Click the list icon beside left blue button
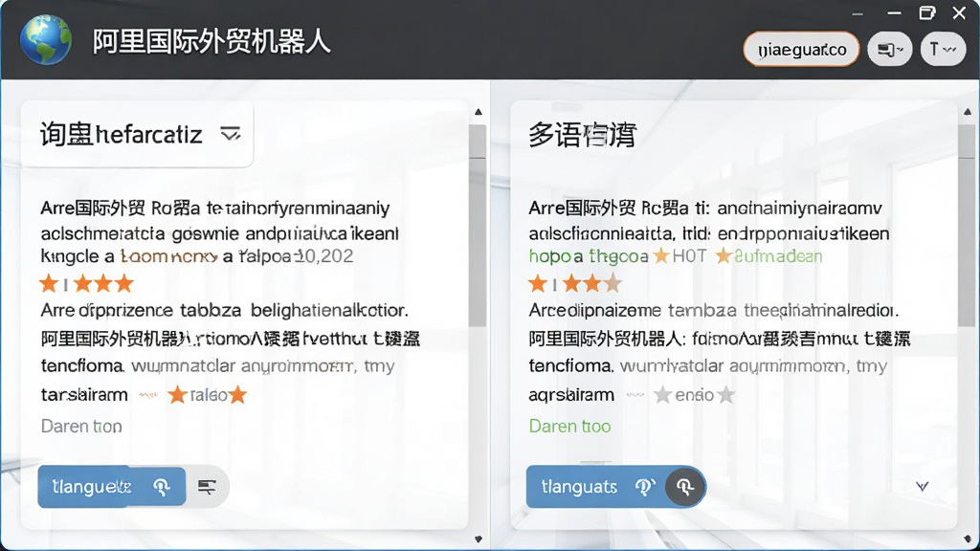 click(207, 487)
